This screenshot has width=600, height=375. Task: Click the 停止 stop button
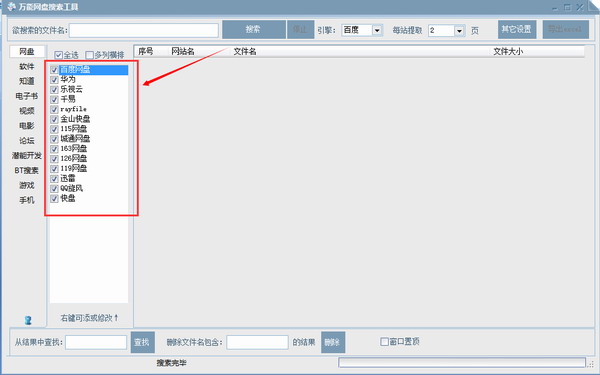pos(300,29)
